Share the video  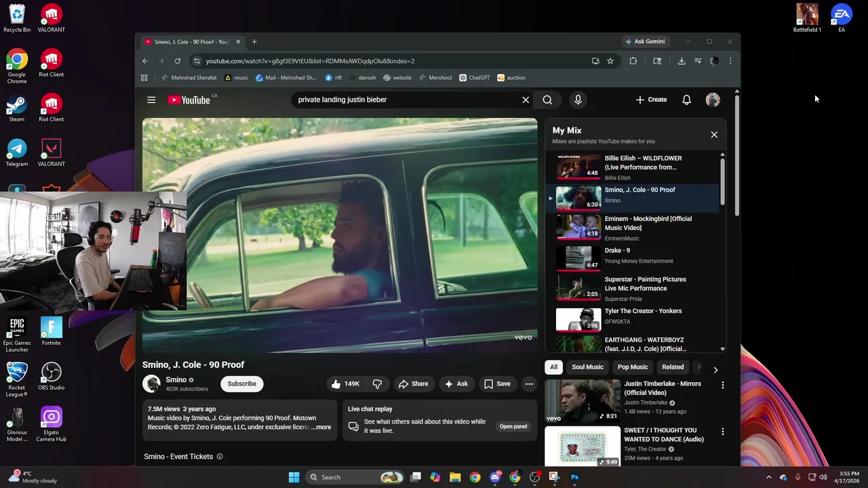coord(413,384)
